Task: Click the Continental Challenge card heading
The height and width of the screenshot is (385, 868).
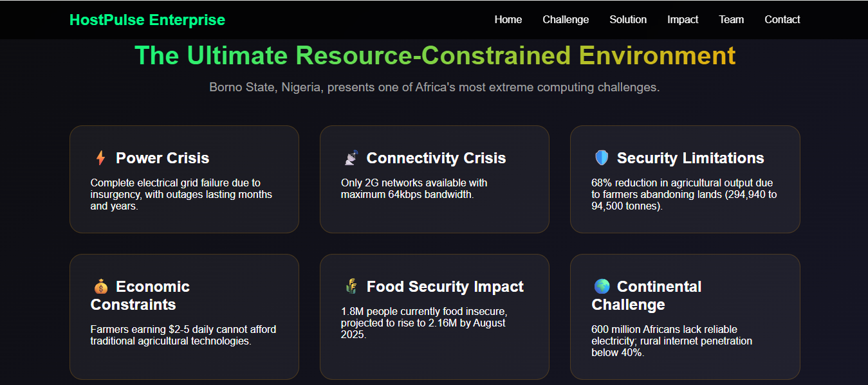Action: click(x=647, y=296)
